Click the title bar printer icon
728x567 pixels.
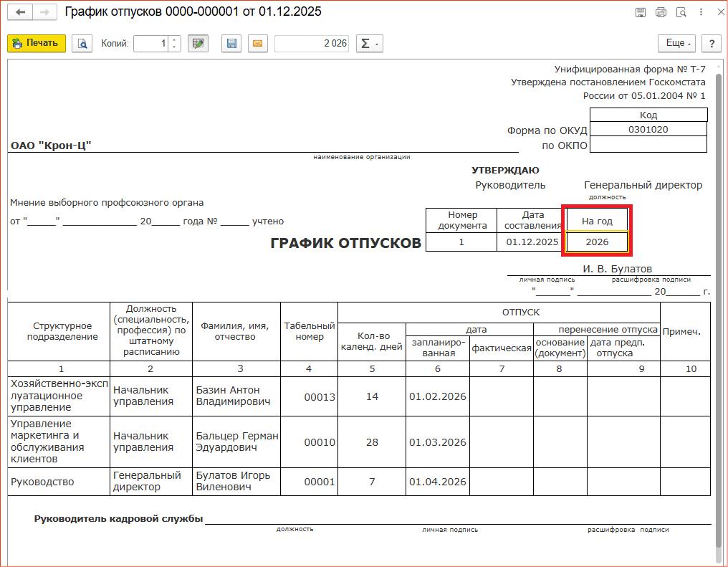(x=661, y=12)
